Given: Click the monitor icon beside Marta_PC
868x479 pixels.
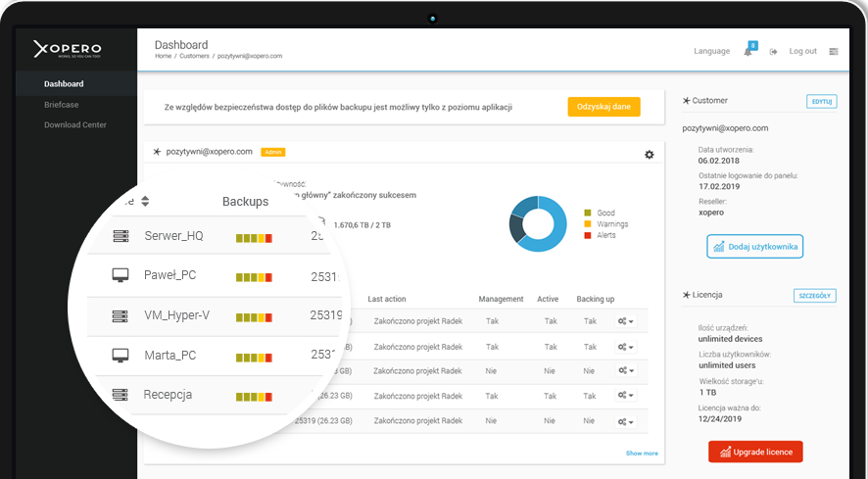Looking at the screenshot, I should coord(121,355).
